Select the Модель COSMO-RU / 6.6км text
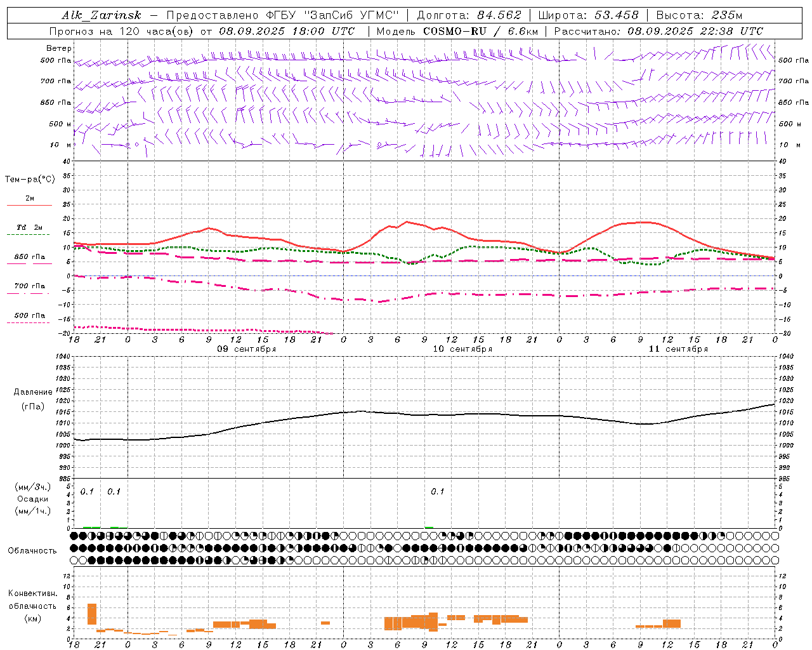 point(457,31)
